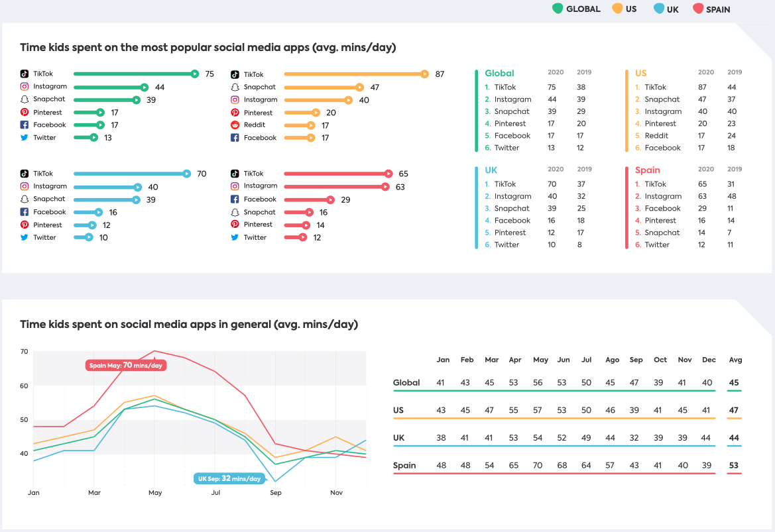Image resolution: width=775 pixels, height=532 pixels.
Task: Click the Avg column header in the monthly table
Action: pyautogui.click(x=735, y=360)
